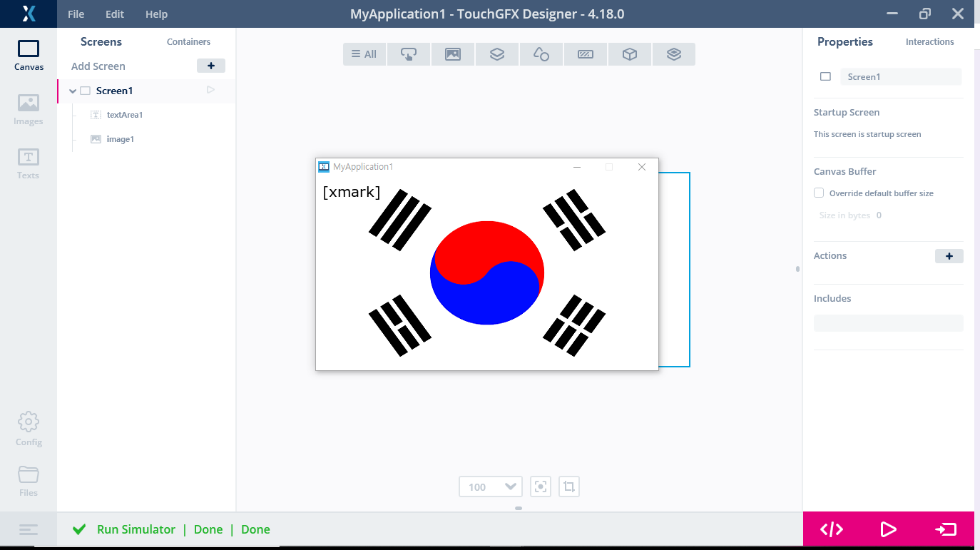This screenshot has width=980, height=550.
Task: Select the Images widget category icon
Action: 453,54
